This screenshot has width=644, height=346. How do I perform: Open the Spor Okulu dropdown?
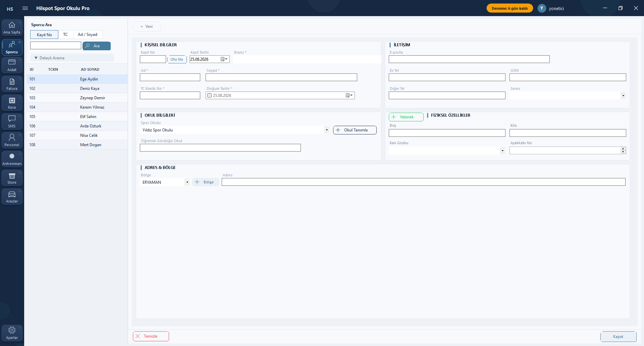pyautogui.click(x=326, y=130)
